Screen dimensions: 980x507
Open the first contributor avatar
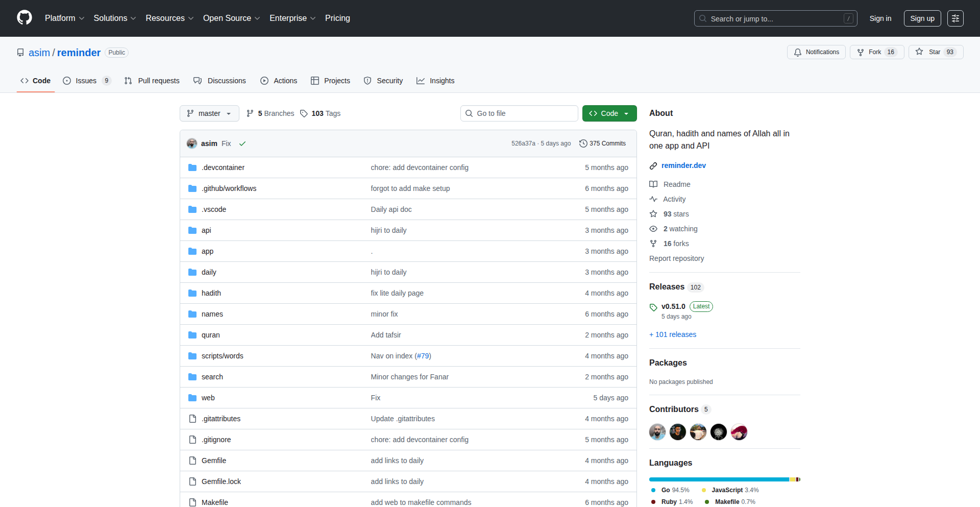657,432
